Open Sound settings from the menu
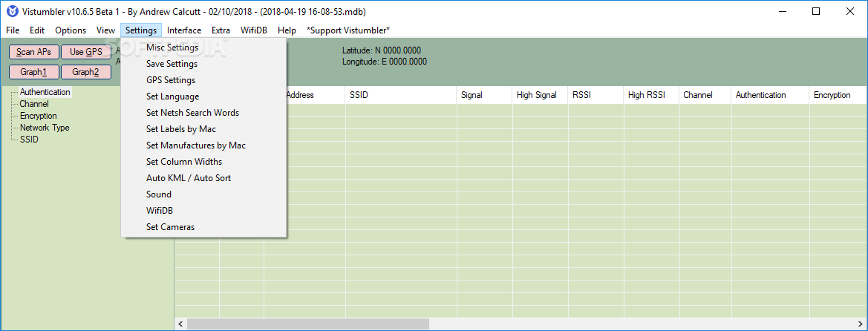The image size is (868, 331). click(203, 195)
